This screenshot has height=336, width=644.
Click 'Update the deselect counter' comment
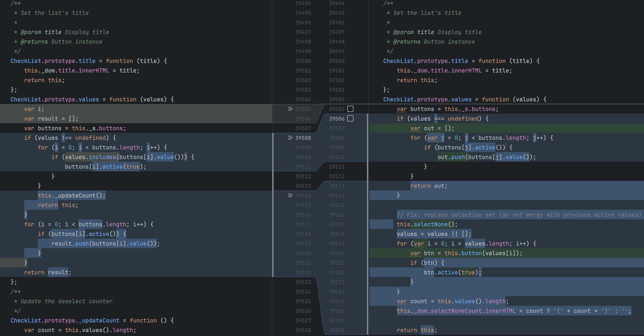click(67, 301)
